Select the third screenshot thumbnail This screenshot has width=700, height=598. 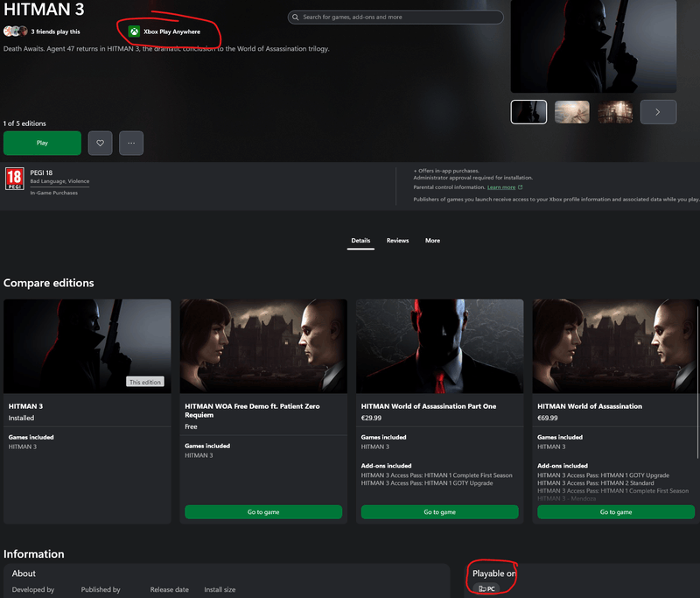(x=615, y=112)
